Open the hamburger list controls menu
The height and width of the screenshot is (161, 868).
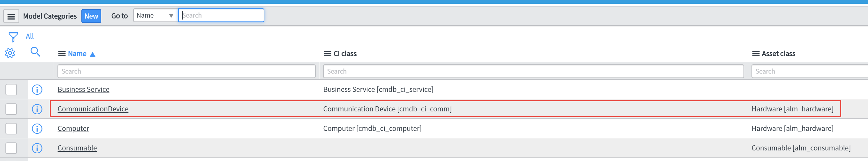point(11,16)
